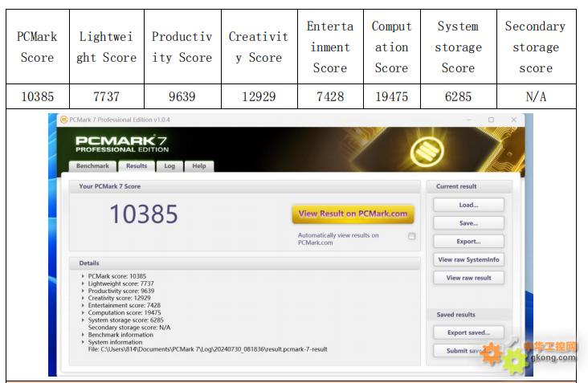The width and height of the screenshot is (588, 383).
Task: Click the table cell with 12929
Action: (259, 96)
